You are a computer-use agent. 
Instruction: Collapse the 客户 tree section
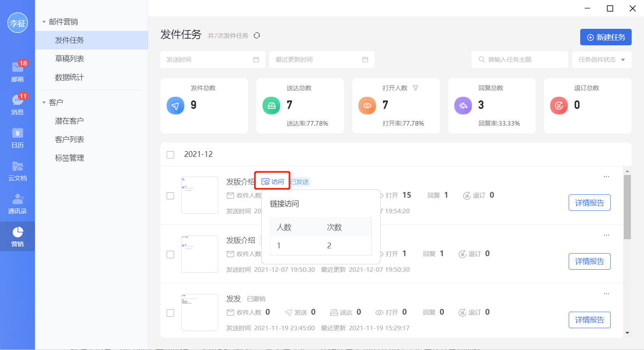[44, 103]
